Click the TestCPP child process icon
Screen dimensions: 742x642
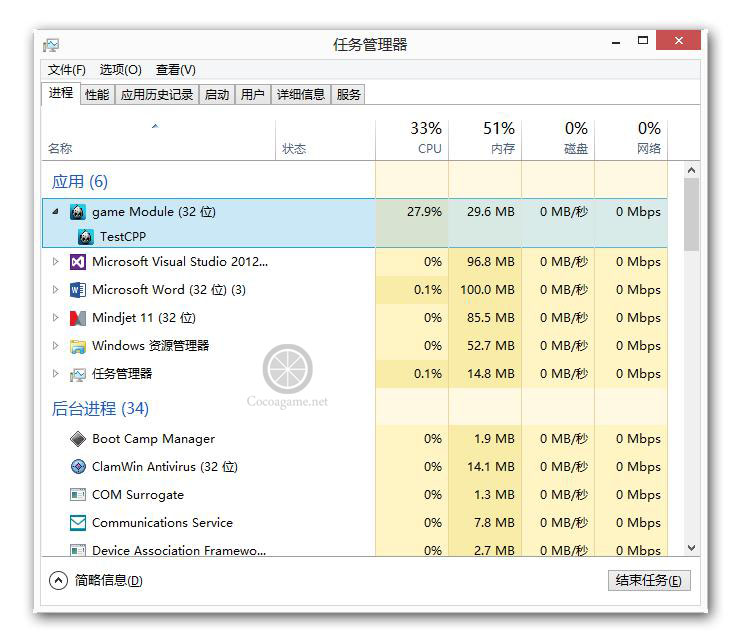[x=85, y=237]
